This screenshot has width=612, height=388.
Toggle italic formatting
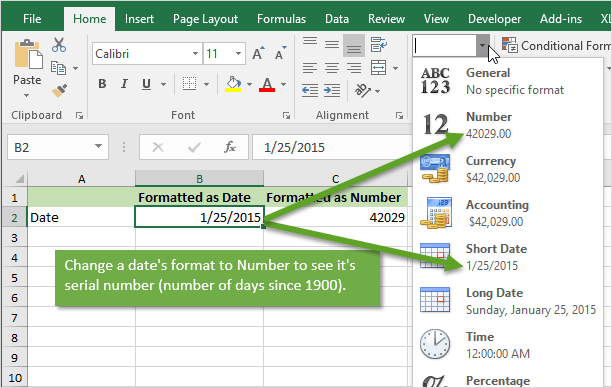[x=124, y=84]
